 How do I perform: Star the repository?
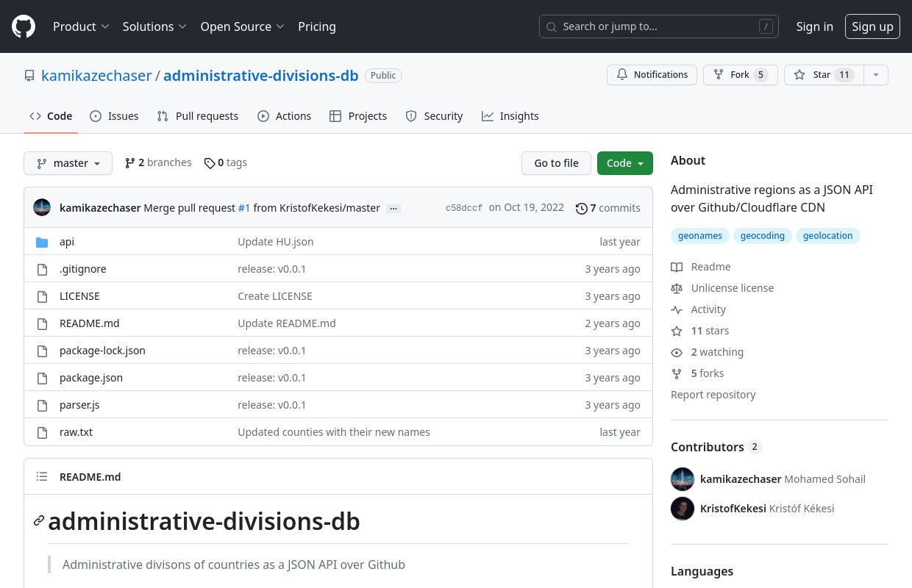[824, 75]
